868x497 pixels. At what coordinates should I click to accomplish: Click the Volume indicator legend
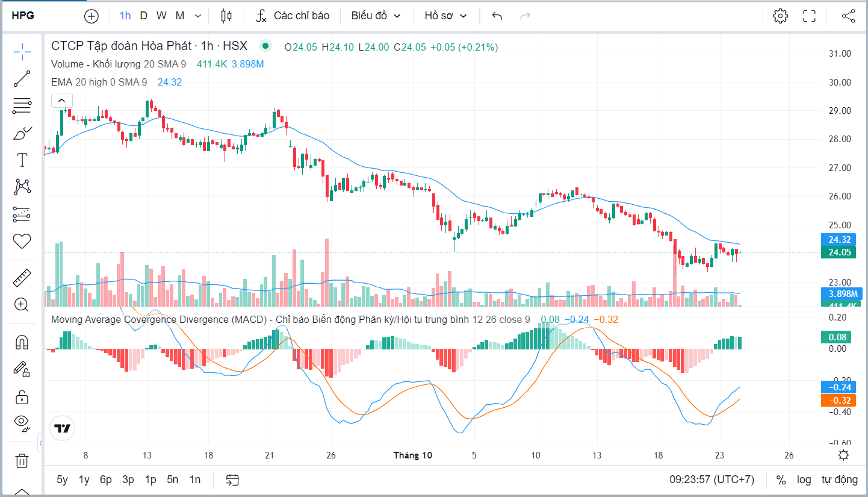pos(119,64)
